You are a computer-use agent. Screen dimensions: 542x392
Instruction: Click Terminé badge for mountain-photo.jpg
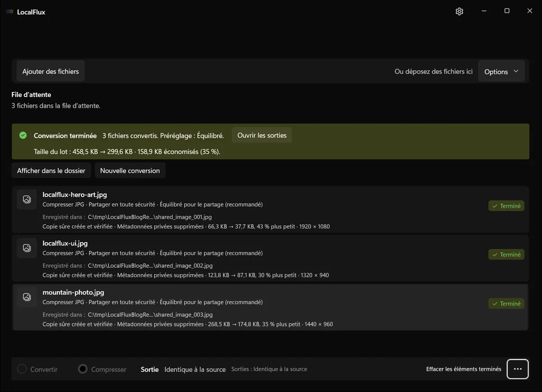click(x=506, y=304)
